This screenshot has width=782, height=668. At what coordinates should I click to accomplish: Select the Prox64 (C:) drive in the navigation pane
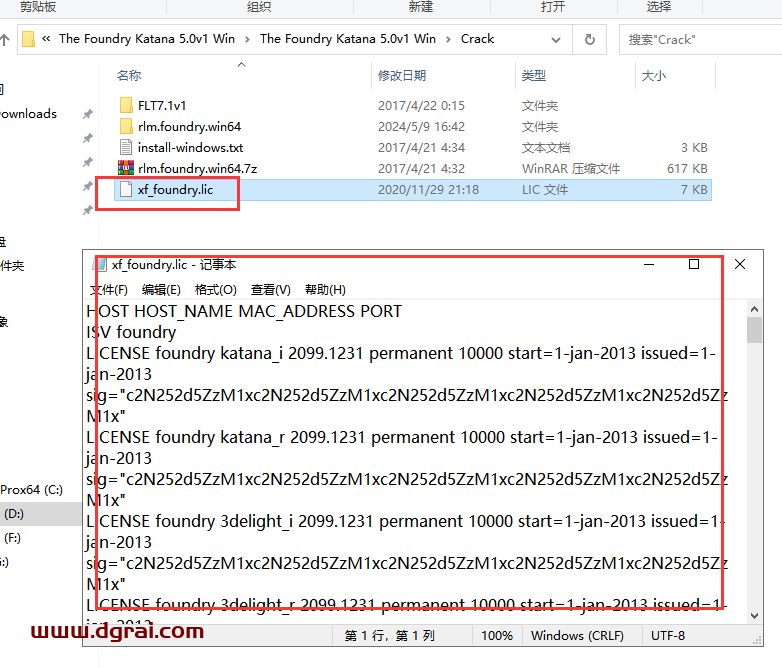[x=31, y=490]
